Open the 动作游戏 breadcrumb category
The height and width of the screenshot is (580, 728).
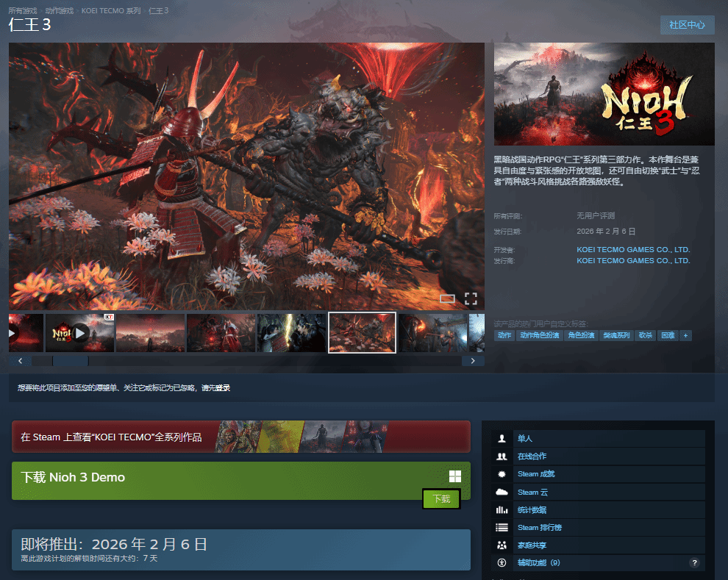59,11
